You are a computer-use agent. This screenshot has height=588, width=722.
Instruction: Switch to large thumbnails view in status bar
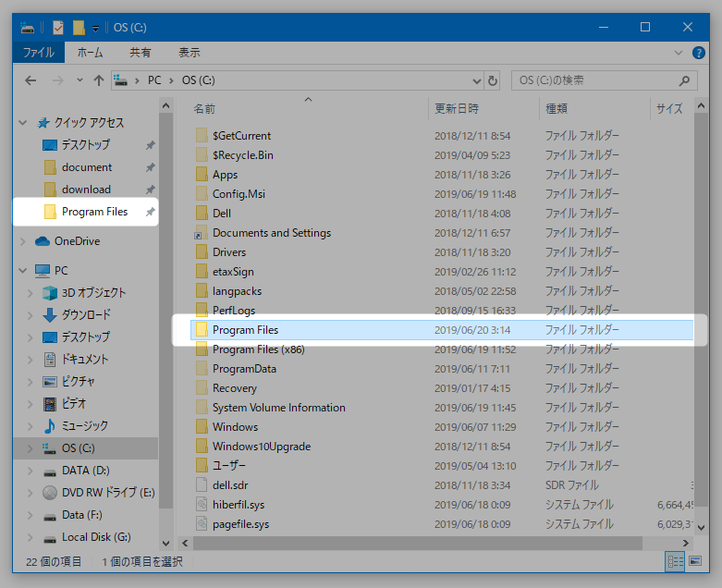[695, 561]
